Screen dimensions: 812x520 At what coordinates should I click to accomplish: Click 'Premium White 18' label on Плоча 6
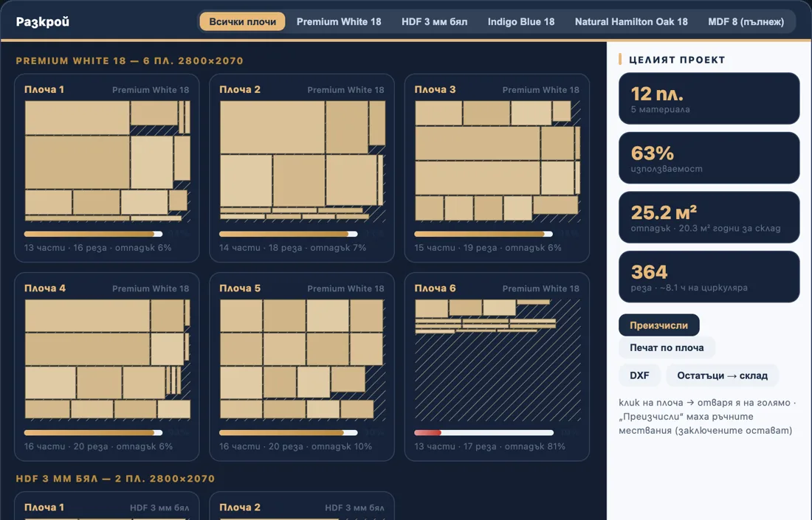point(540,288)
